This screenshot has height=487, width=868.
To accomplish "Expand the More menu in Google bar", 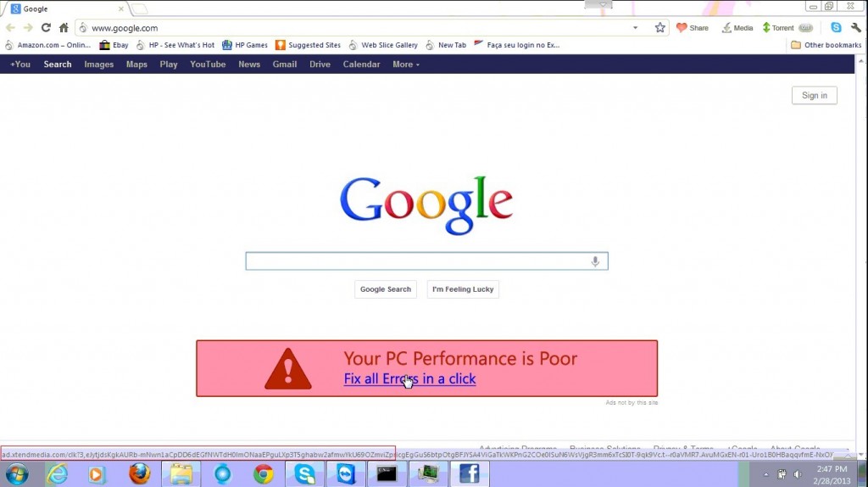I will point(406,64).
